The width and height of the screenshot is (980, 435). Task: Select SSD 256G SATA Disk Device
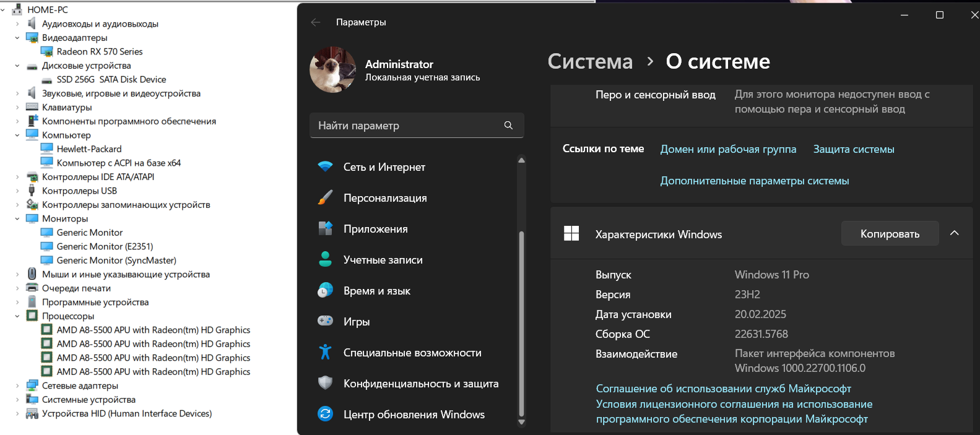point(111,79)
